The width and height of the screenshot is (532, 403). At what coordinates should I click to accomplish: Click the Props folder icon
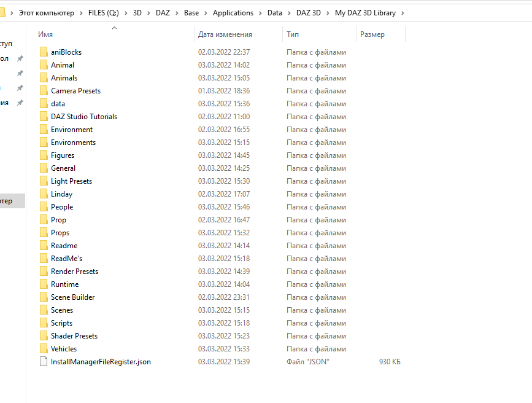tap(44, 233)
